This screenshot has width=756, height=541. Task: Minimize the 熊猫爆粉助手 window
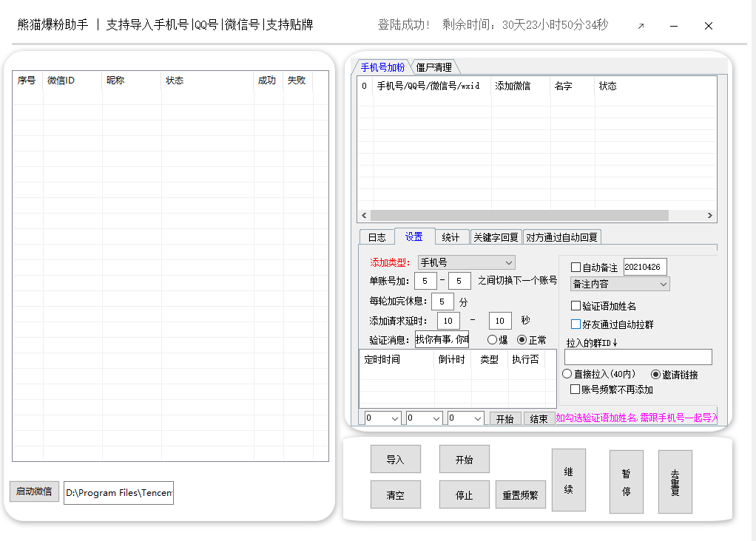pyautogui.click(x=674, y=26)
